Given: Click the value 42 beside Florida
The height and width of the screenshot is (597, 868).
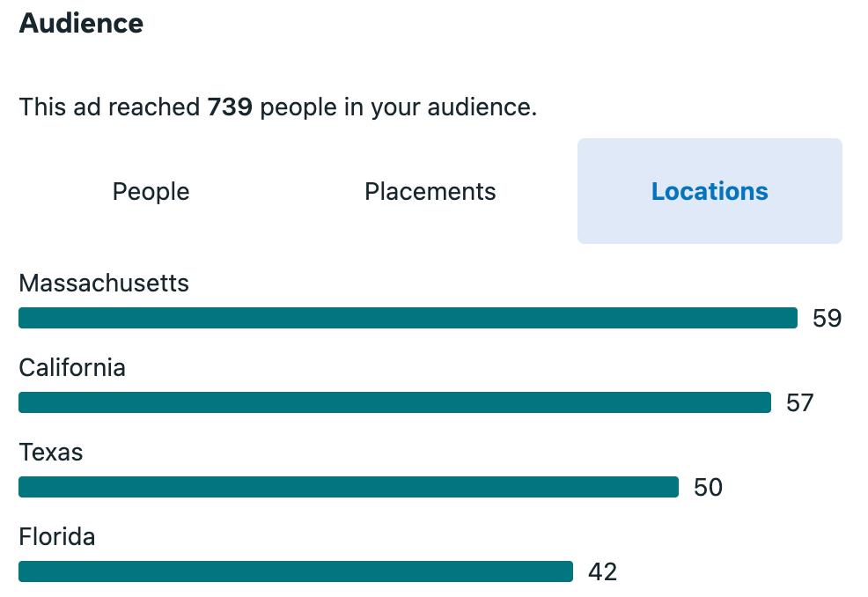Looking at the screenshot, I should (602, 571).
